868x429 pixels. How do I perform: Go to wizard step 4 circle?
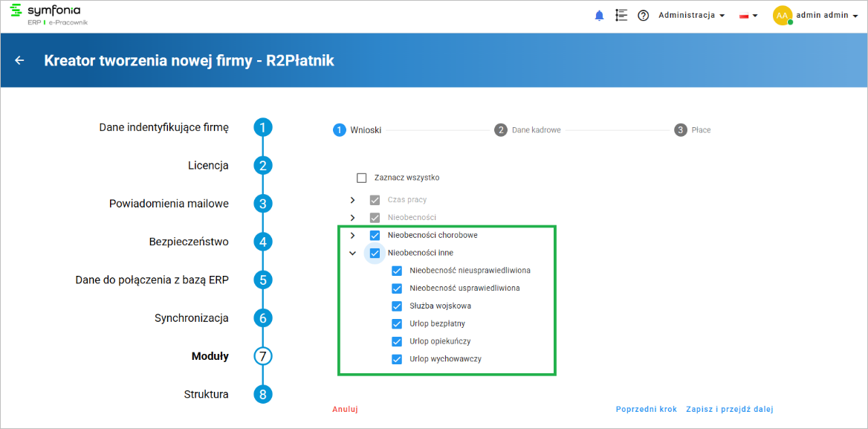click(x=263, y=242)
